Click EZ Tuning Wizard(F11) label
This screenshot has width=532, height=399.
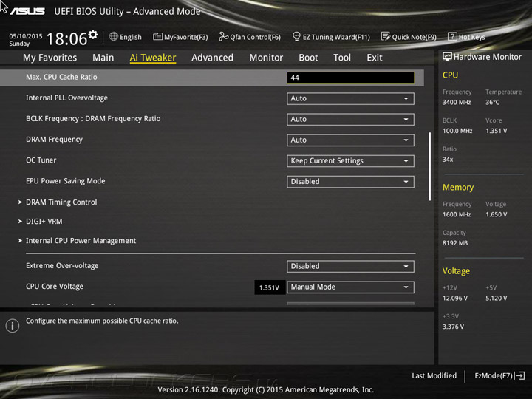pyautogui.click(x=336, y=37)
